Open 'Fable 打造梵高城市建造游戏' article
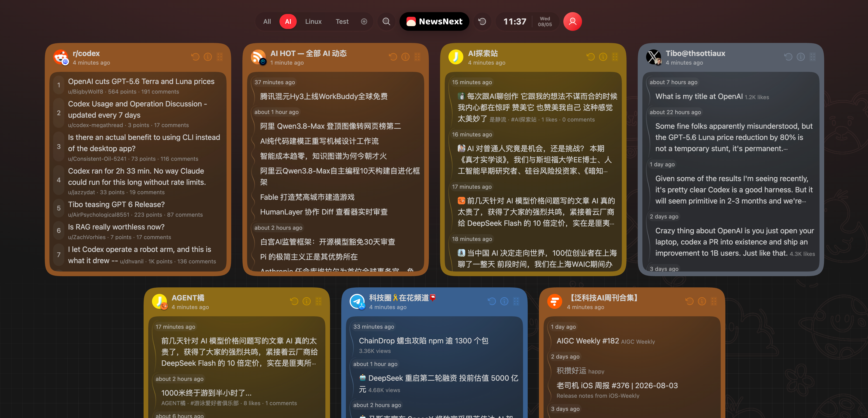 307,197
